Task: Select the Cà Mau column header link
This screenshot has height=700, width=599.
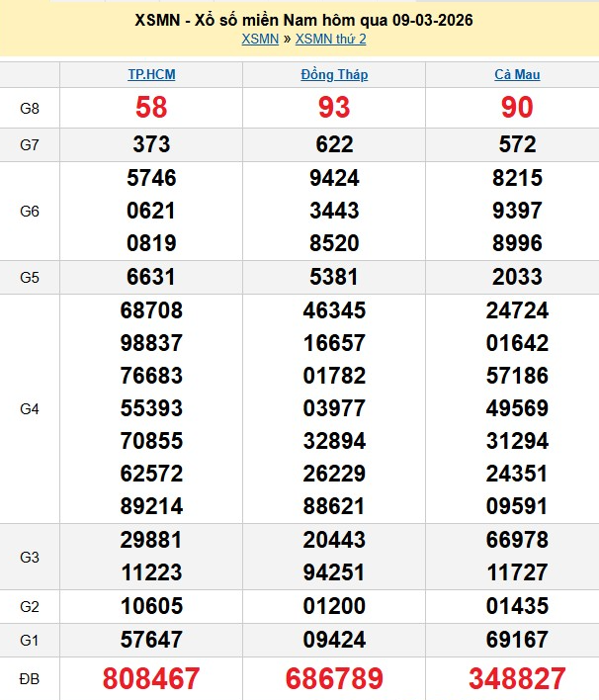Action: pos(517,74)
